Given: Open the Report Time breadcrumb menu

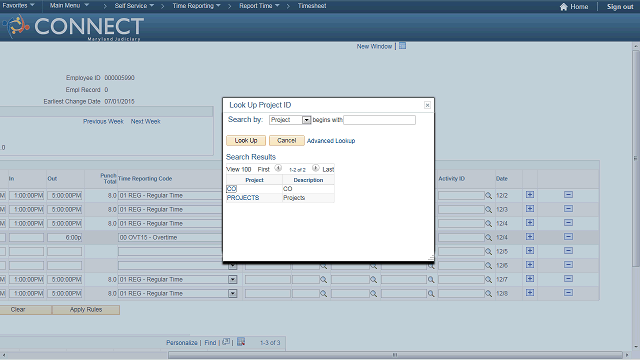Looking at the screenshot, I should pos(259,6).
